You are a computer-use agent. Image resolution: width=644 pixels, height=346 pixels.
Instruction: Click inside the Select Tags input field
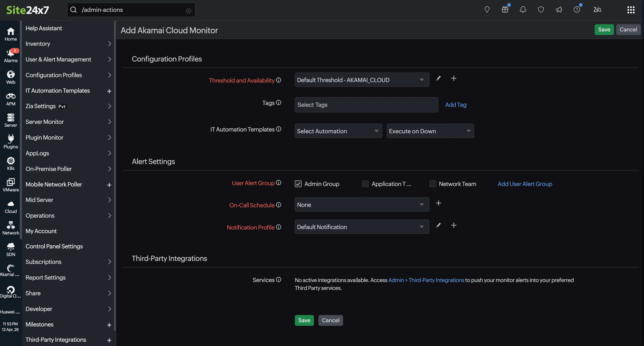(x=366, y=105)
